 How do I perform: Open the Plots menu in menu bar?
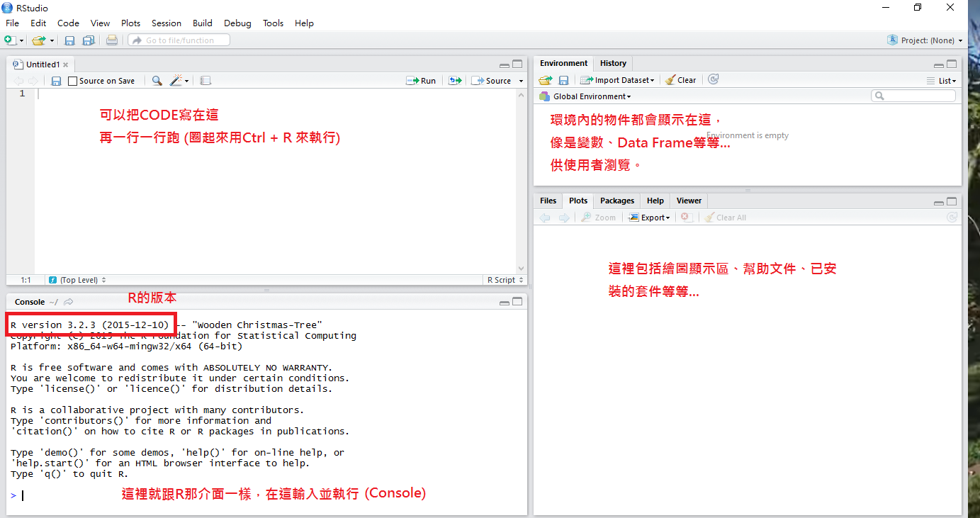coord(130,23)
